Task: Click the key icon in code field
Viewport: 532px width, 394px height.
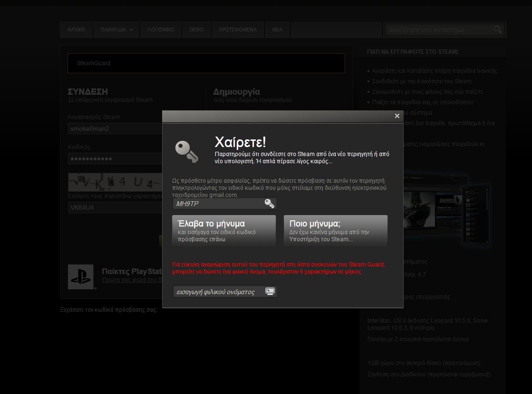Action: click(x=270, y=204)
